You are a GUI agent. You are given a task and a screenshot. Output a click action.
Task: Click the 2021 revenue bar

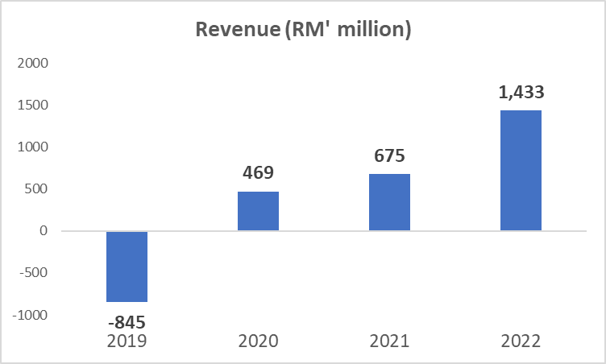[x=389, y=202]
